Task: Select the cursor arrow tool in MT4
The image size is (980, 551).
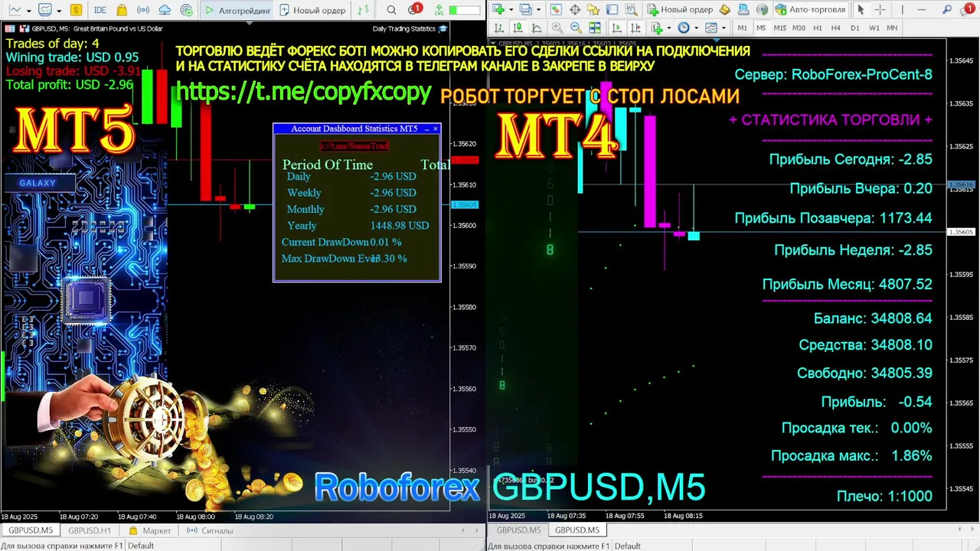Action: coord(861,10)
